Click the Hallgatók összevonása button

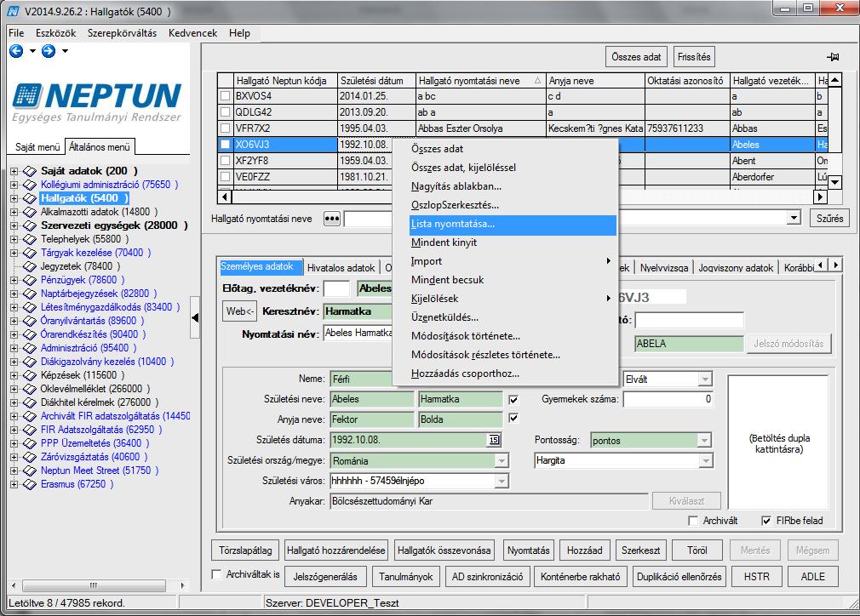click(444, 550)
